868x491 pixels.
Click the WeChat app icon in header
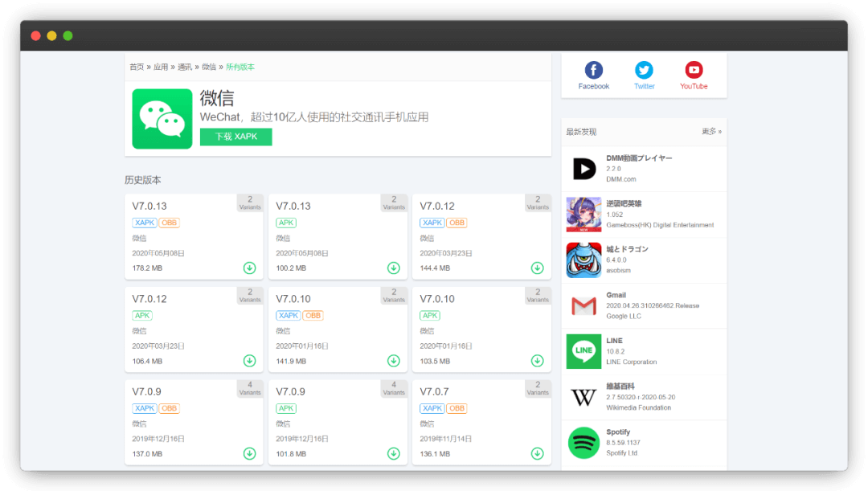162,118
